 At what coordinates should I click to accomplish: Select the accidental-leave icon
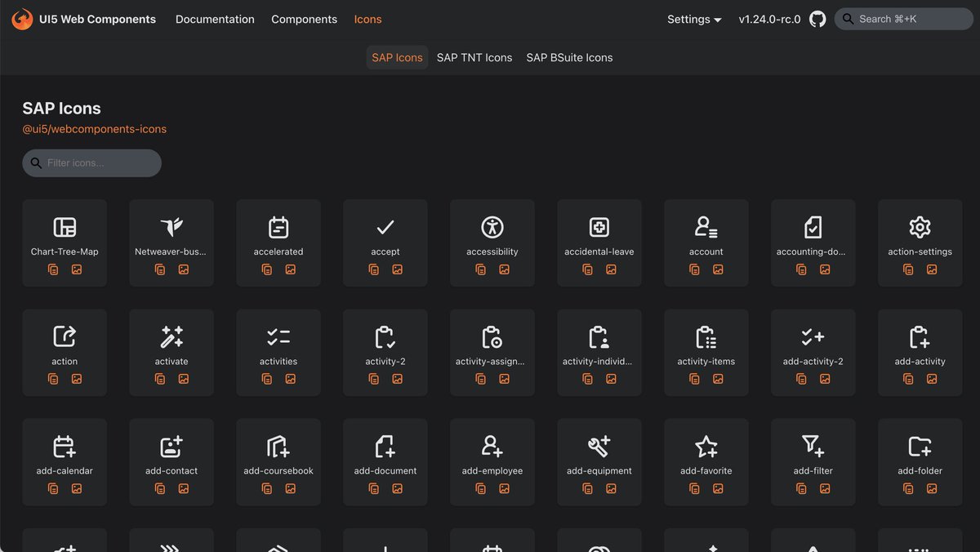click(599, 227)
